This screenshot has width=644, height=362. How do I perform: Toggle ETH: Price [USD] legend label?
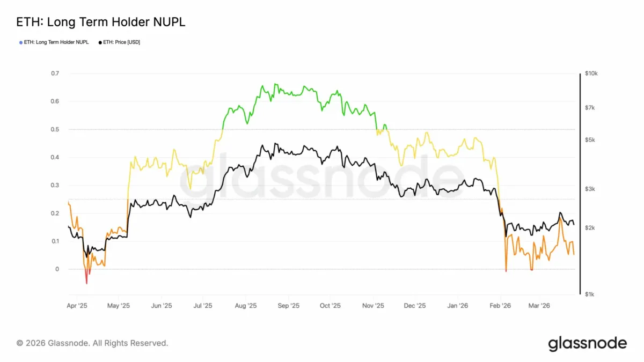click(x=121, y=42)
